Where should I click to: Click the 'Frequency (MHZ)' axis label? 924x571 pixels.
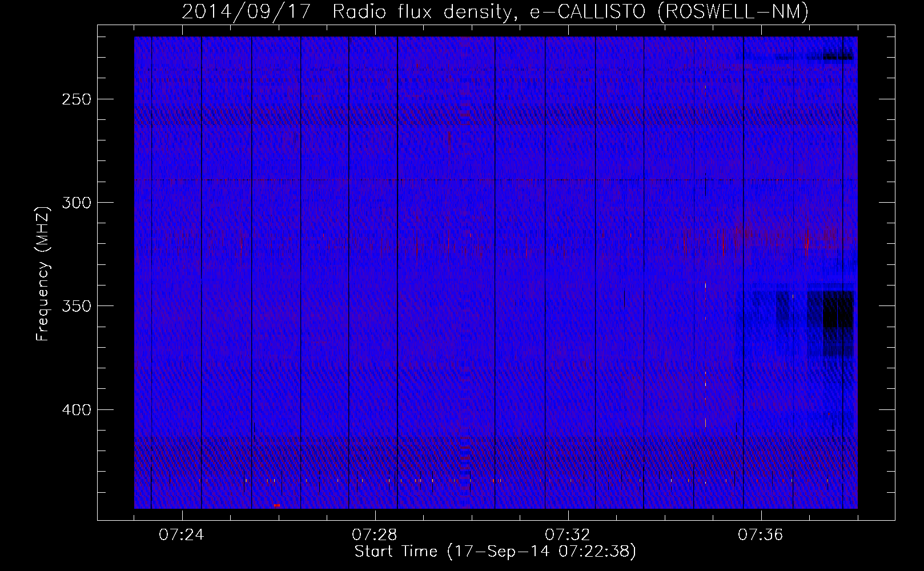43,274
